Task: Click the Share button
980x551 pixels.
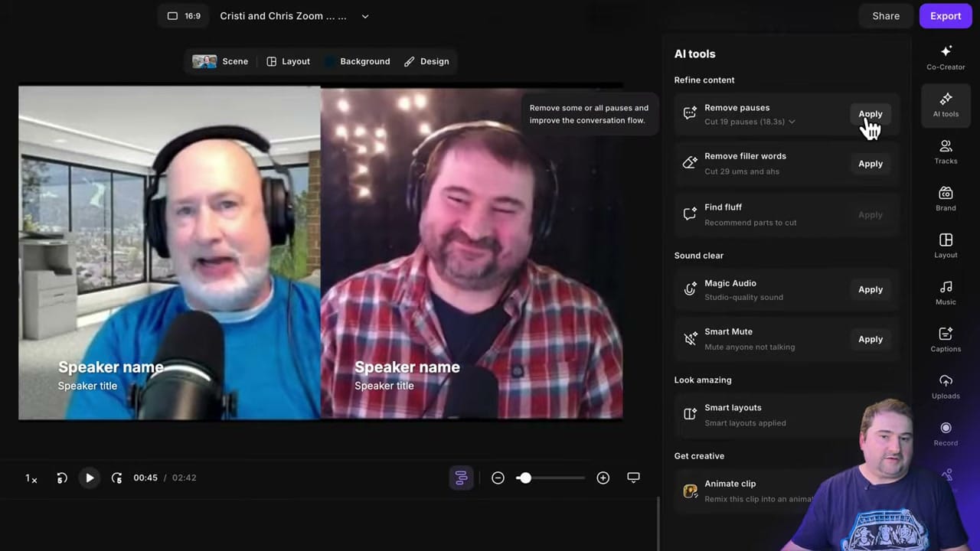Action: tap(886, 16)
